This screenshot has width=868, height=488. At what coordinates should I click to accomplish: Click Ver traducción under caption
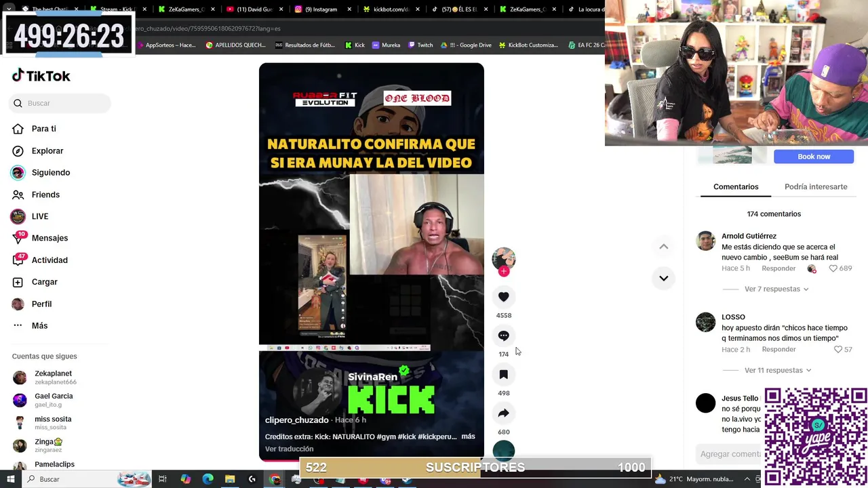pyautogui.click(x=289, y=449)
